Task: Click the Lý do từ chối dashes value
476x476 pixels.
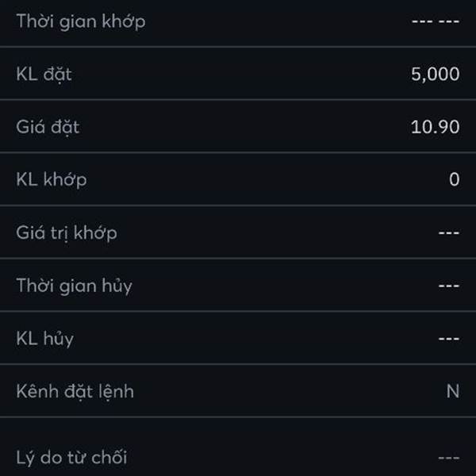Action: pos(449,458)
